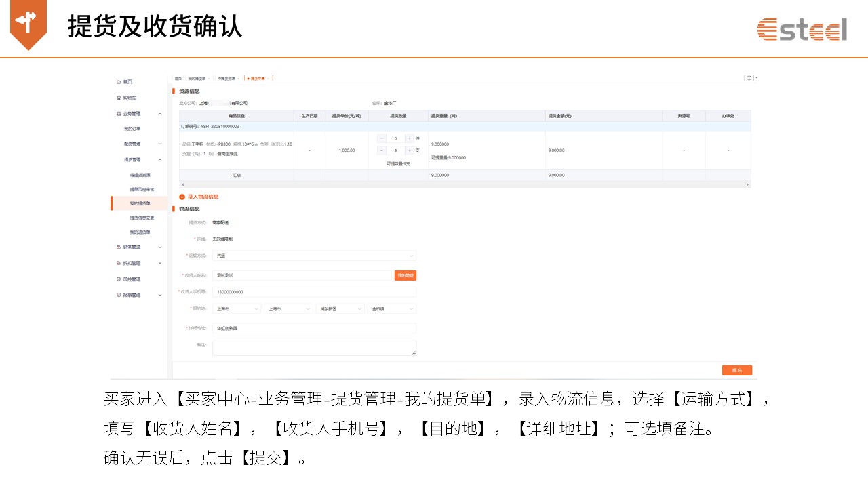Open the province dropdown (first 上海市)
Image resolution: width=868 pixels, height=488 pixels.
coord(237,308)
